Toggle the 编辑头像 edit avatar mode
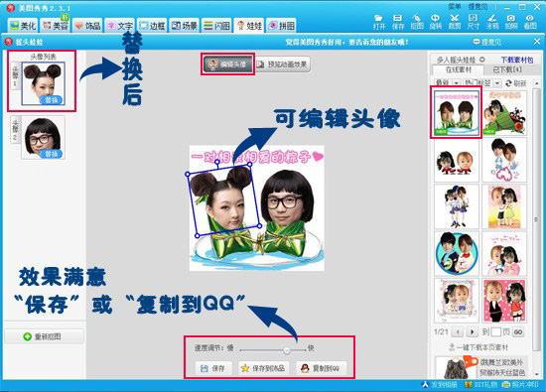The image size is (546, 392). point(227,65)
